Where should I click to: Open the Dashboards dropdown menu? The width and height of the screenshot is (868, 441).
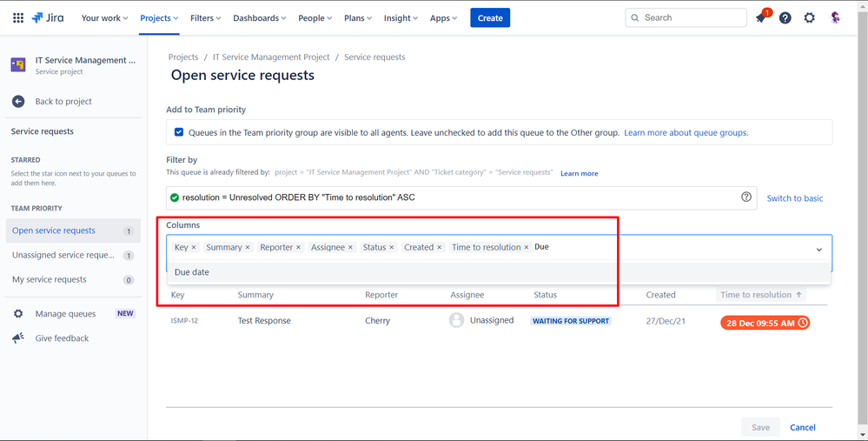coord(259,17)
